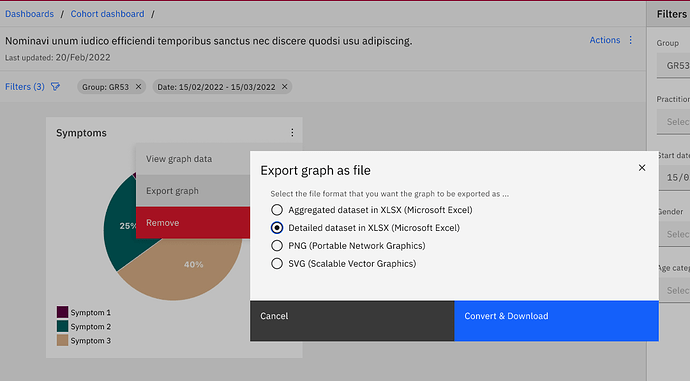The height and width of the screenshot is (381, 690).
Task: Open the Symptoms card overflow menu
Action: pos(292,132)
